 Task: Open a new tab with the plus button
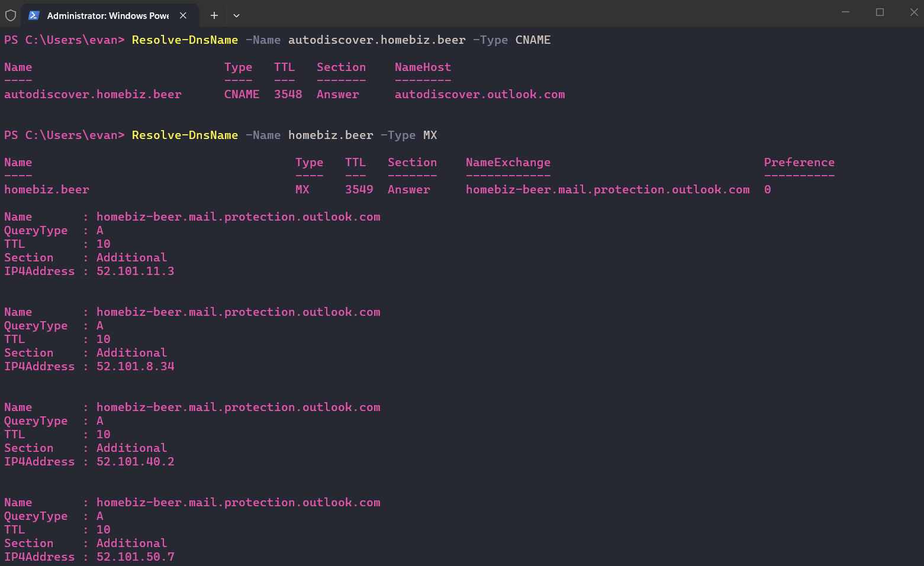[x=214, y=15]
